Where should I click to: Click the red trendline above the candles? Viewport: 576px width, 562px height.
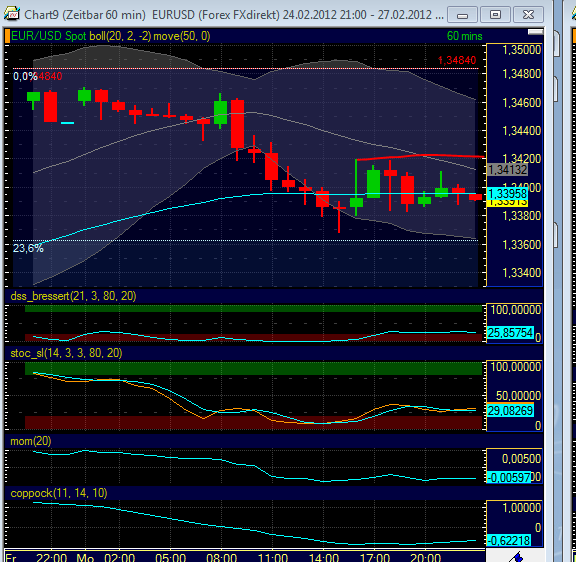[421, 157]
